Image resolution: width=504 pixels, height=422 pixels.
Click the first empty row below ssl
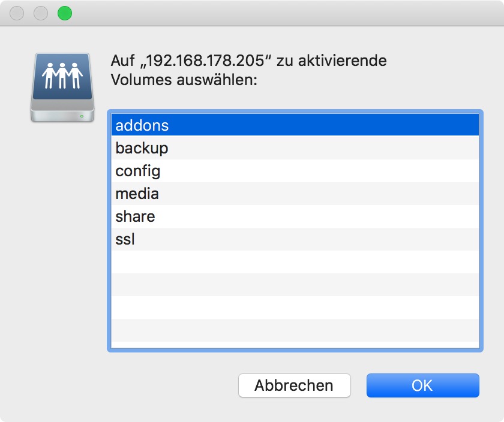click(x=294, y=262)
